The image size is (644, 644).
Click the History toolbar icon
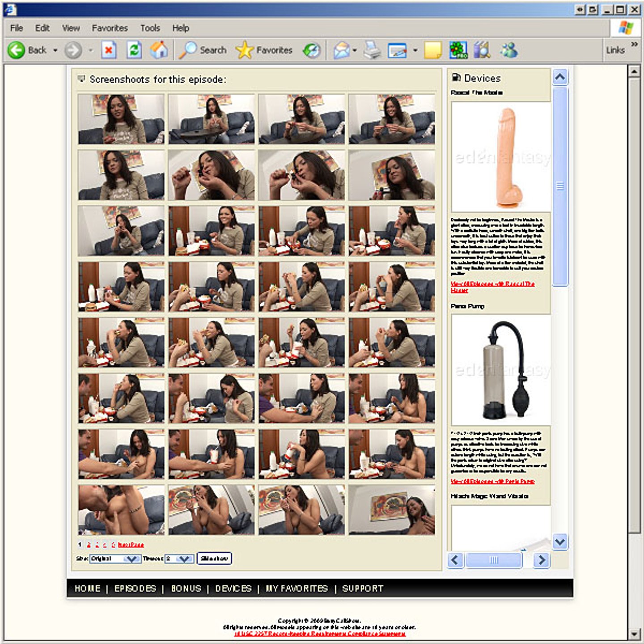pos(312,50)
